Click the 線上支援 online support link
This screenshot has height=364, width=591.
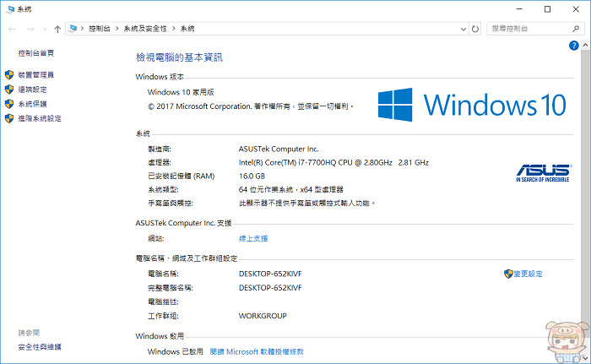click(x=253, y=238)
